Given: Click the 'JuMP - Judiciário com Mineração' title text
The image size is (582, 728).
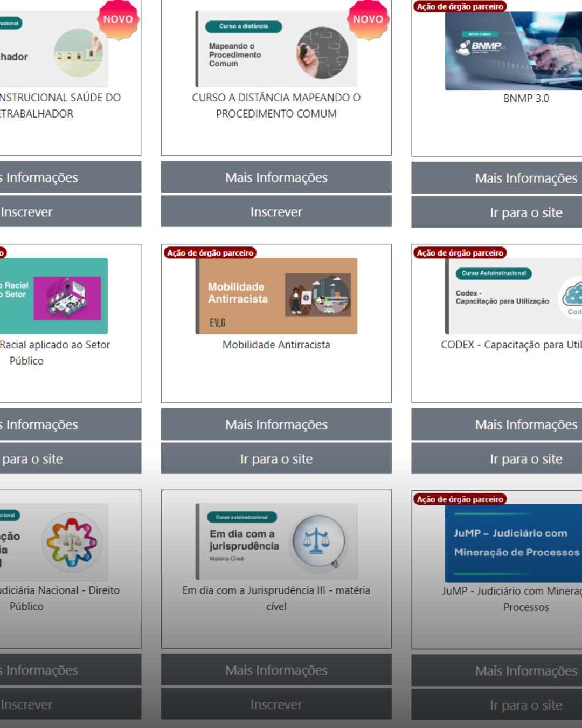Looking at the screenshot, I should coord(512,599).
